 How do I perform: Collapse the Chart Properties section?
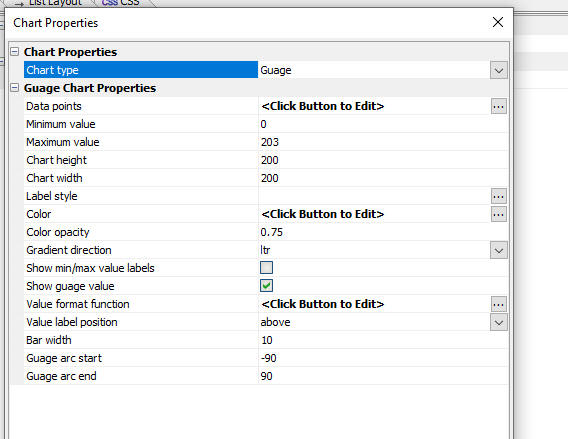14,51
